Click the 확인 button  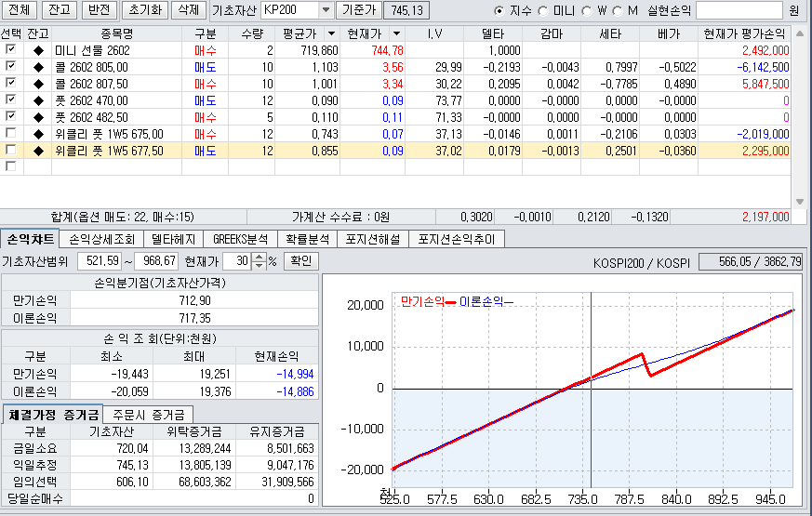click(300, 261)
